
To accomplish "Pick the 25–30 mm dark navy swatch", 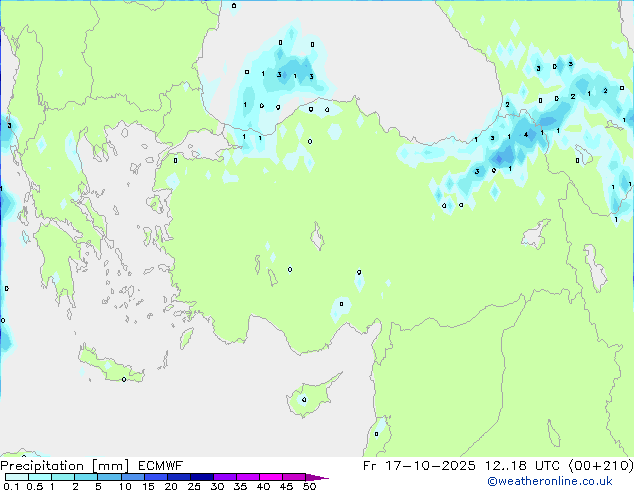I will click(202, 477).
